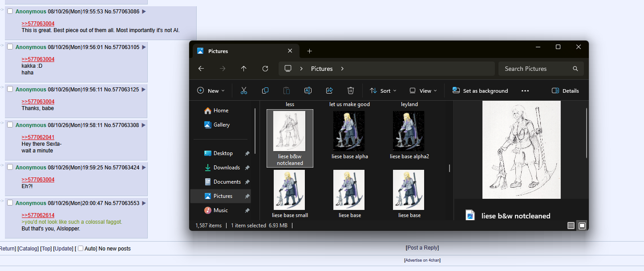Select the liese b&w notcleaned thumbnail
The image size is (644, 271).
[x=290, y=138]
